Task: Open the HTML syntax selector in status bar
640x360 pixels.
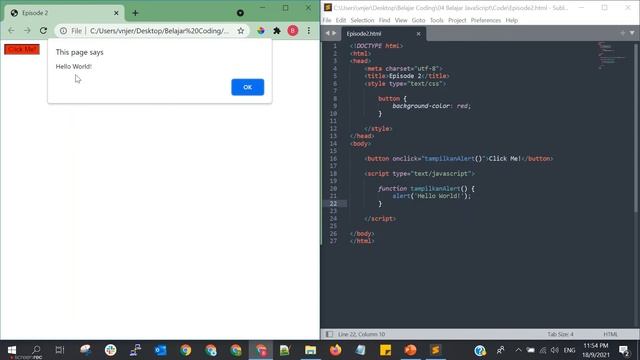Action: point(610,334)
